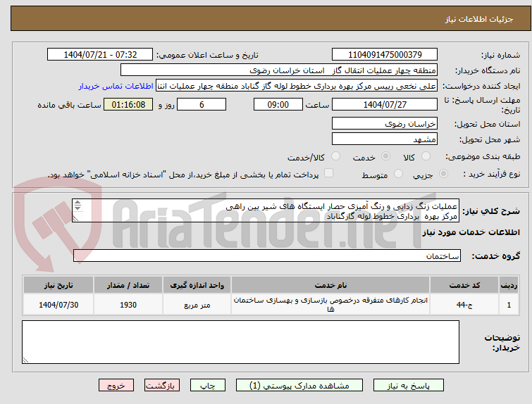Click the تعداد / مقدار column header
This screenshot has width=532, height=404.
(x=128, y=285)
